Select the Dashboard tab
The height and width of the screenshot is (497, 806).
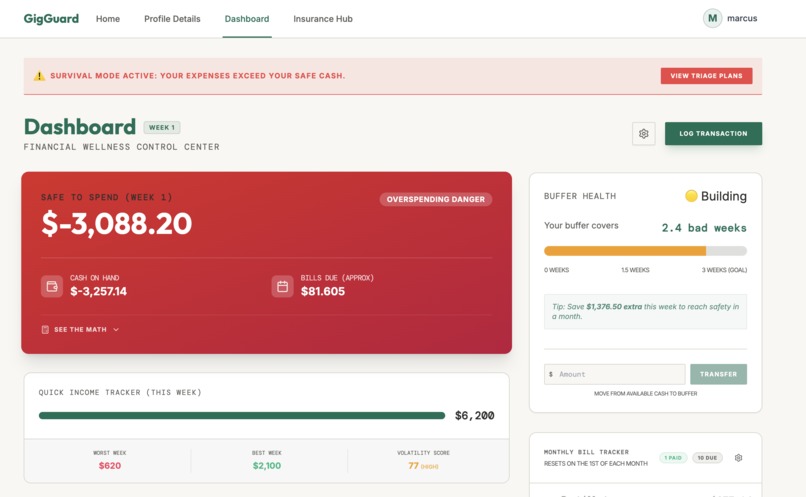pos(247,19)
